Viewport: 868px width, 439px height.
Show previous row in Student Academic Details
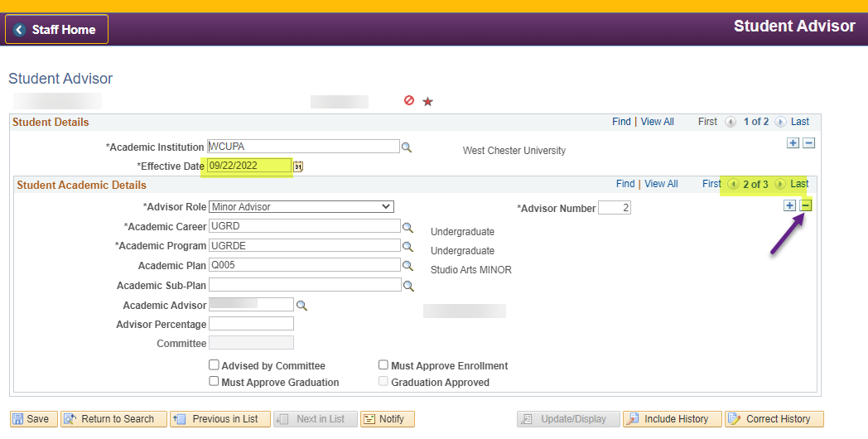click(733, 184)
